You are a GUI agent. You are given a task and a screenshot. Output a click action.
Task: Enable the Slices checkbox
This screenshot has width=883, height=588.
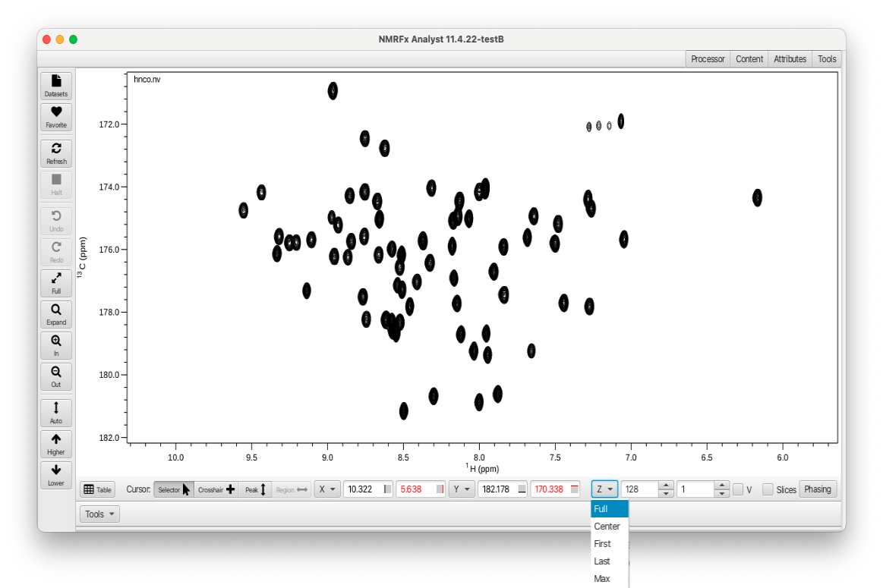[768, 490]
